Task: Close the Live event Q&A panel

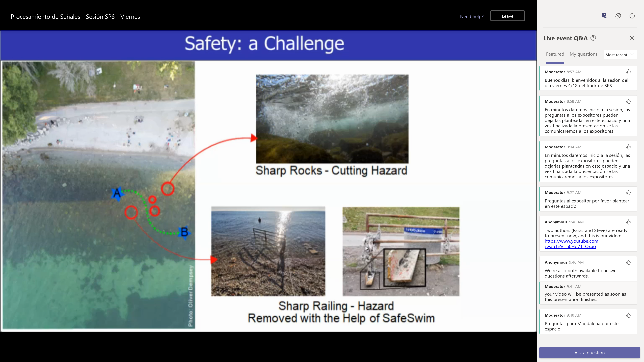Action: point(632,38)
